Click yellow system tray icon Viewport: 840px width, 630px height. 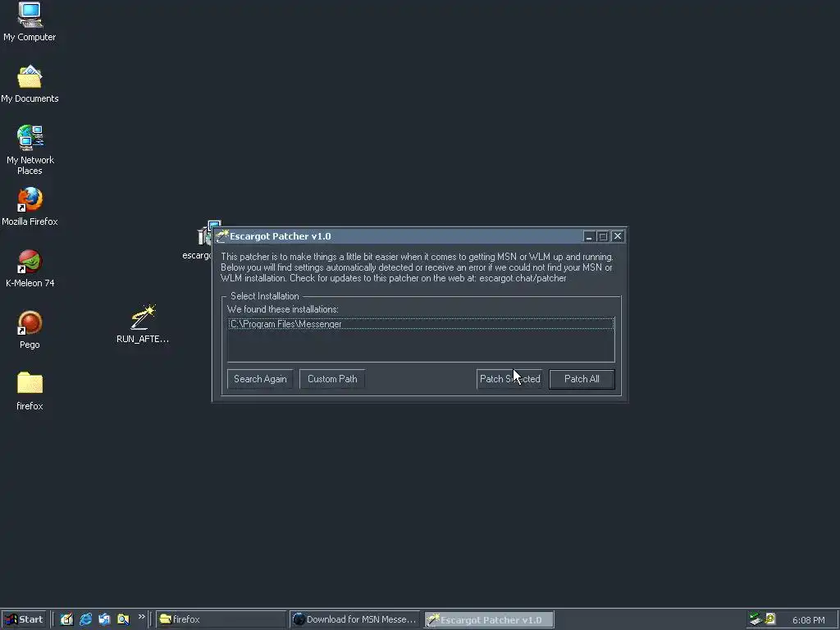(770, 619)
